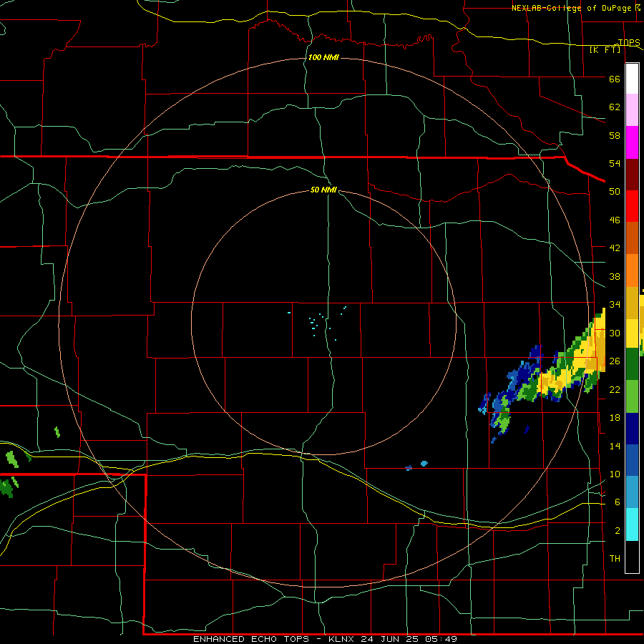This screenshot has height=644, width=644.
Task: Click the '[K FT]' units label
Action: tap(605, 50)
